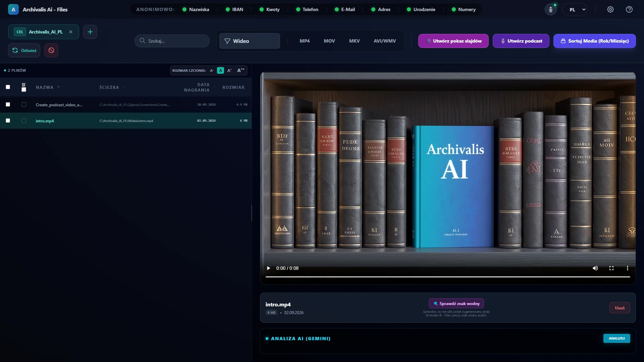The height and width of the screenshot is (362, 644).
Task: Open settings gear icon
Action: point(610,9)
